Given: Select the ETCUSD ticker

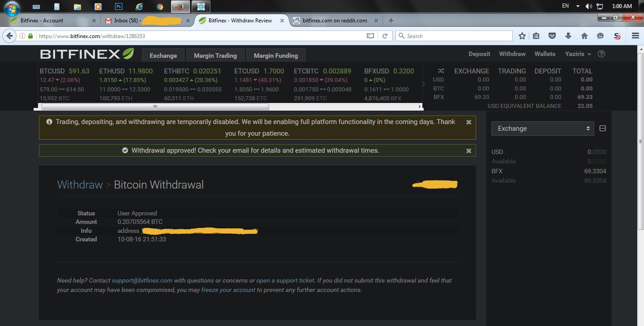Looking at the screenshot, I should [259, 84].
